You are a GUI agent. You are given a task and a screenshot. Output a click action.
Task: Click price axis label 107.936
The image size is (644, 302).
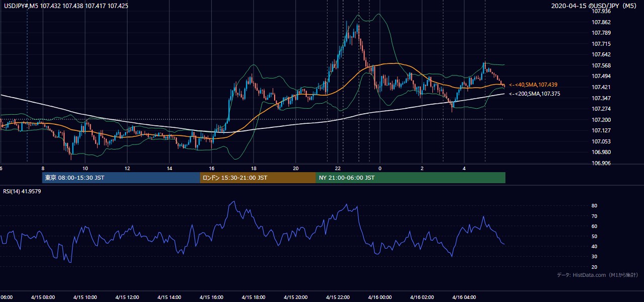[601, 11]
